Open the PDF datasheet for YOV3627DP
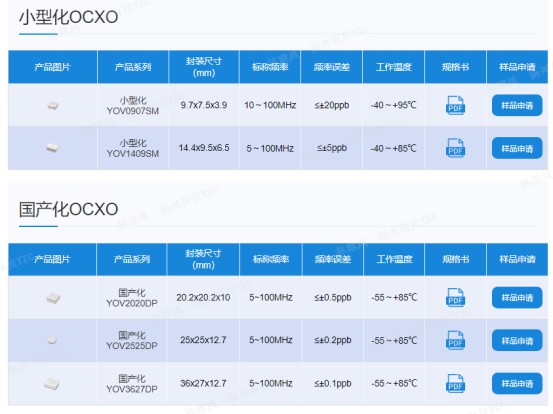The height and width of the screenshot is (414, 553). coord(455,383)
